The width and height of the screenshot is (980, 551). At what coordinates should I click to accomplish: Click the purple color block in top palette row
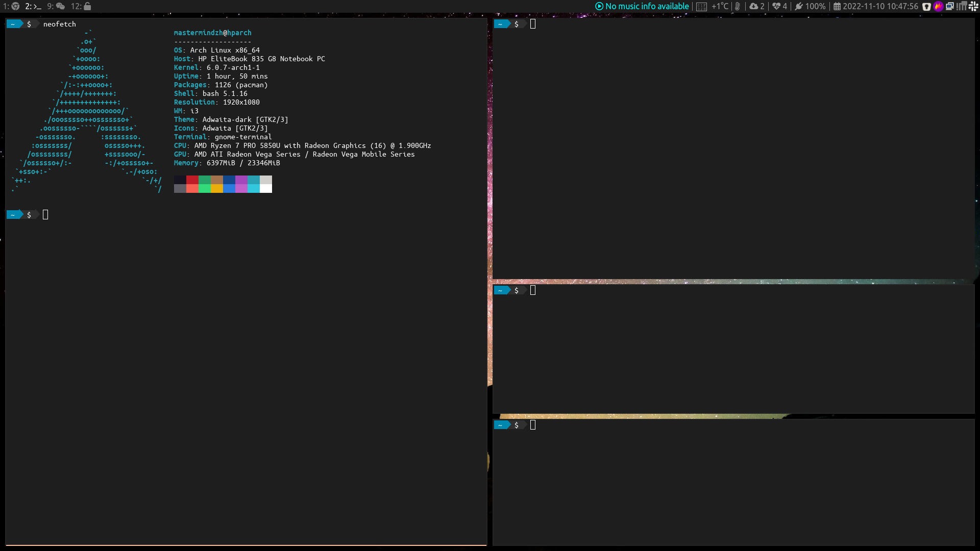pos(241,180)
